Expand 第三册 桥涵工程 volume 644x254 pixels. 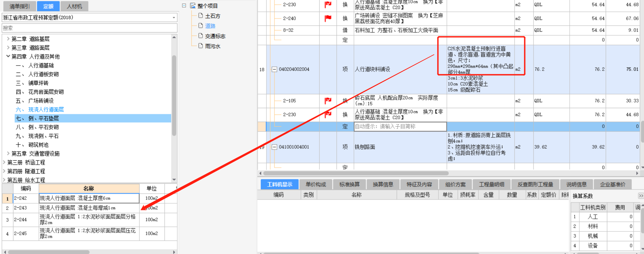click(x=4, y=162)
